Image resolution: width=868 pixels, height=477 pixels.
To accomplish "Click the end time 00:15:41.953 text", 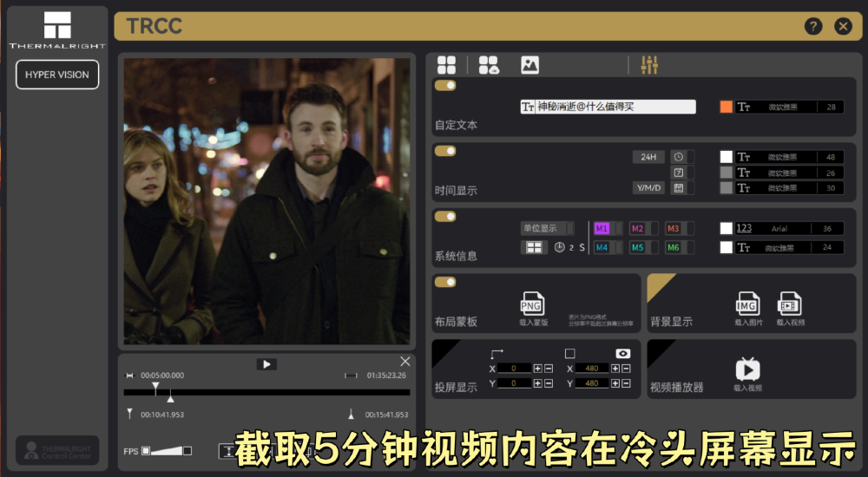I will click(386, 415).
